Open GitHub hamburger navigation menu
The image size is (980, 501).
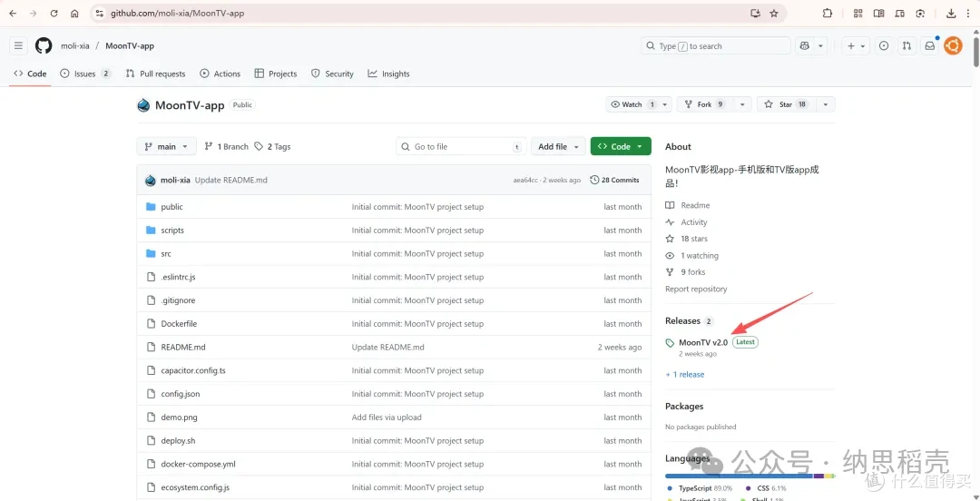tap(18, 45)
